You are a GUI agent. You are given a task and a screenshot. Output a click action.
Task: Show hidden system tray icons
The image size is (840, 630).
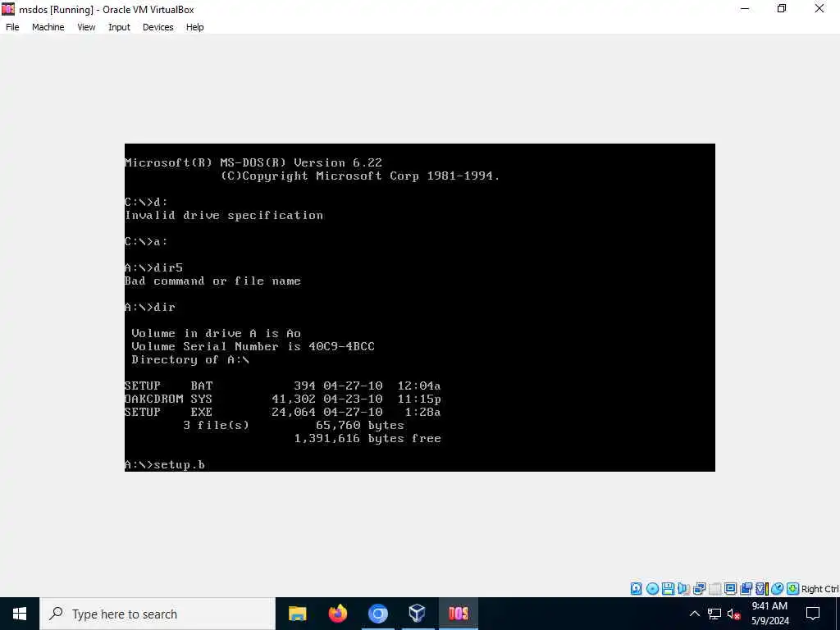coord(694,614)
